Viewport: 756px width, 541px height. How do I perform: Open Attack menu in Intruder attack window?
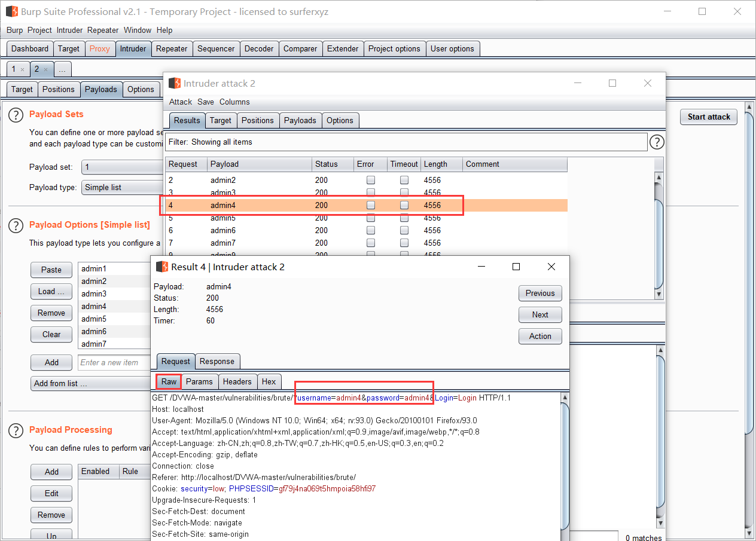pyautogui.click(x=181, y=102)
